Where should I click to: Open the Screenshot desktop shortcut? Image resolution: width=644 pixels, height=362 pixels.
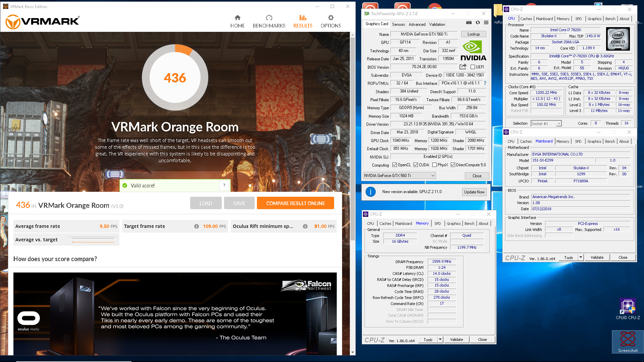pyautogui.click(x=628, y=342)
